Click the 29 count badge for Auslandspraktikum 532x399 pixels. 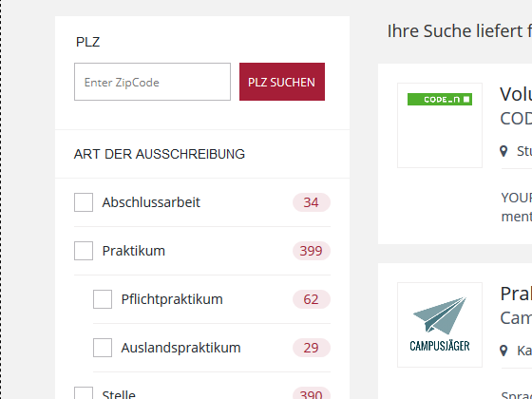coord(312,348)
